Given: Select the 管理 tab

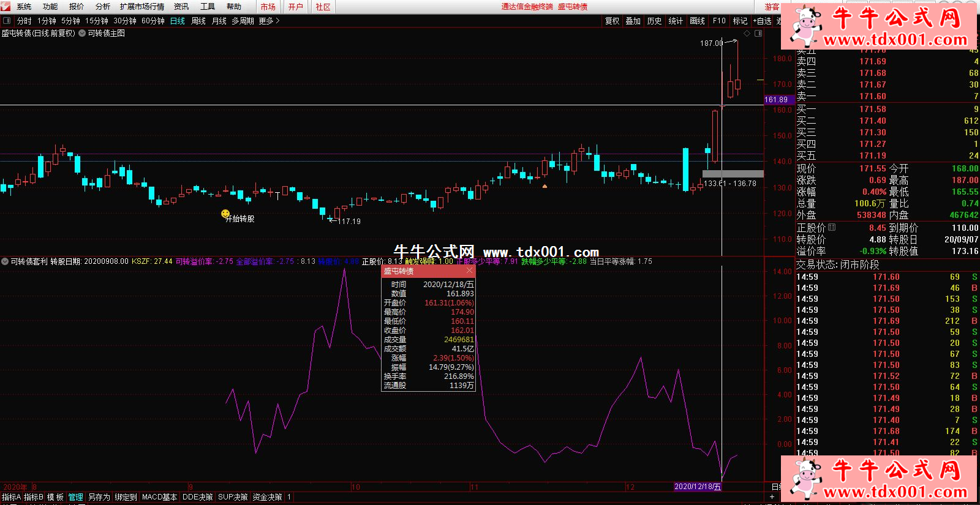Looking at the screenshot, I should (x=75, y=497).
